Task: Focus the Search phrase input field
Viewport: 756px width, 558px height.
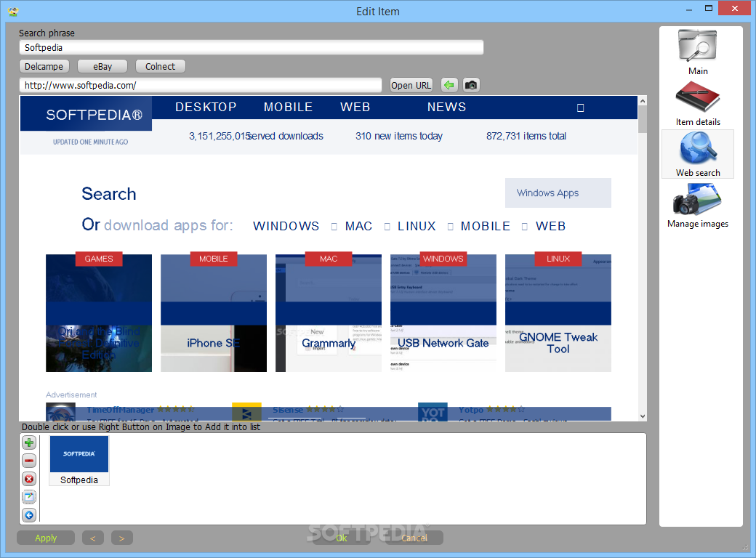Action: click(x=252, y=48)
